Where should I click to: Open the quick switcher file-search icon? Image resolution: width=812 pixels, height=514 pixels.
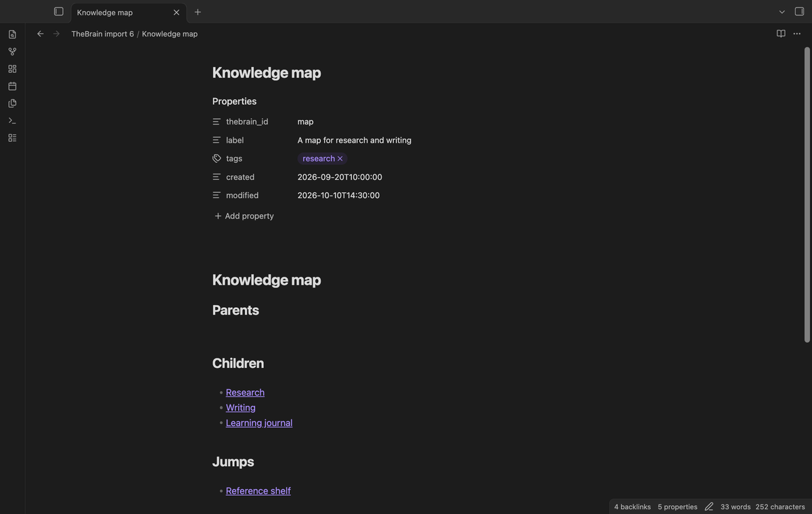click(x=12, y=34)
